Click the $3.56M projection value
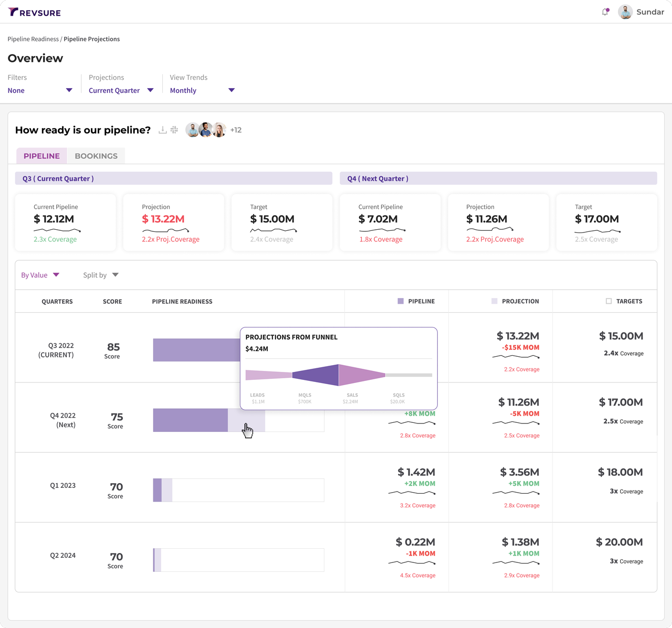The width and height of the screenshot is (672, 628). pyautogui.click(x=520, y=472)
